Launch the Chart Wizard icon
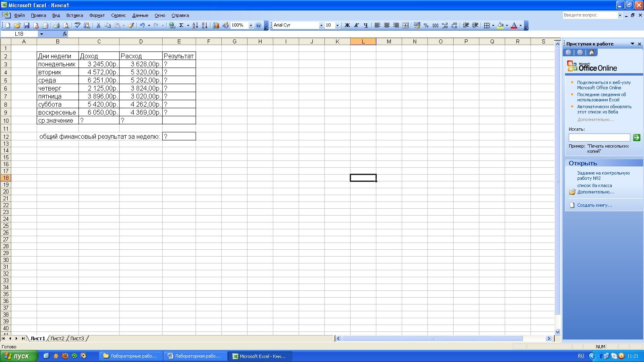The image size is (644, 362). point(216,25)
